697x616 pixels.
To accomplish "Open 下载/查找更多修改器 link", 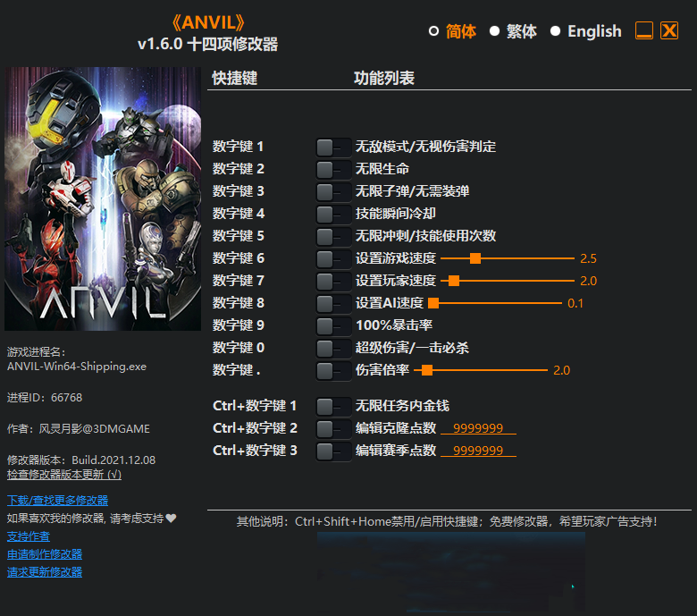I will click(57, 501).
